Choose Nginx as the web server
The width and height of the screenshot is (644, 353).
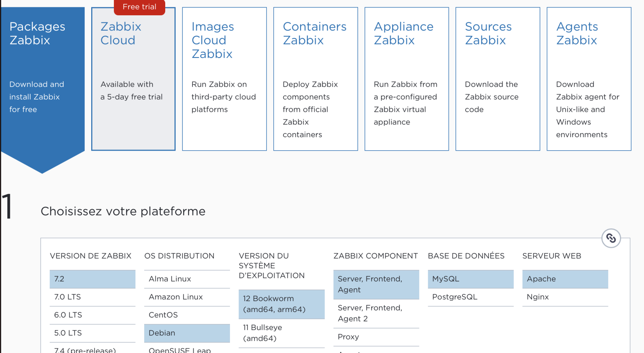click(x=565, y=297)
